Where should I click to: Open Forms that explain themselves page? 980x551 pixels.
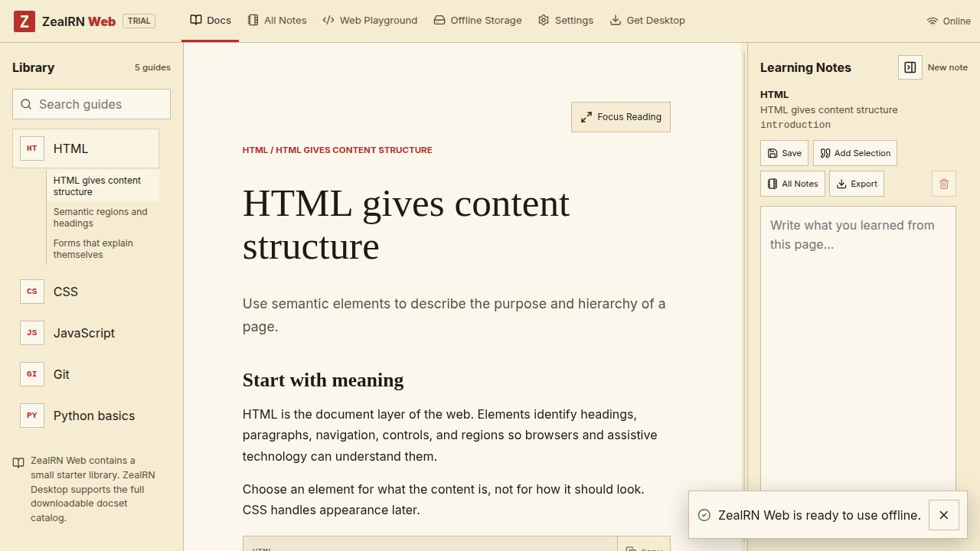(x=103, y=249)
